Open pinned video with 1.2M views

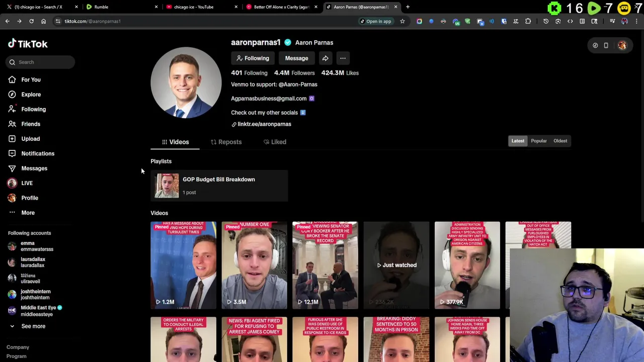[x=183, y=265]
